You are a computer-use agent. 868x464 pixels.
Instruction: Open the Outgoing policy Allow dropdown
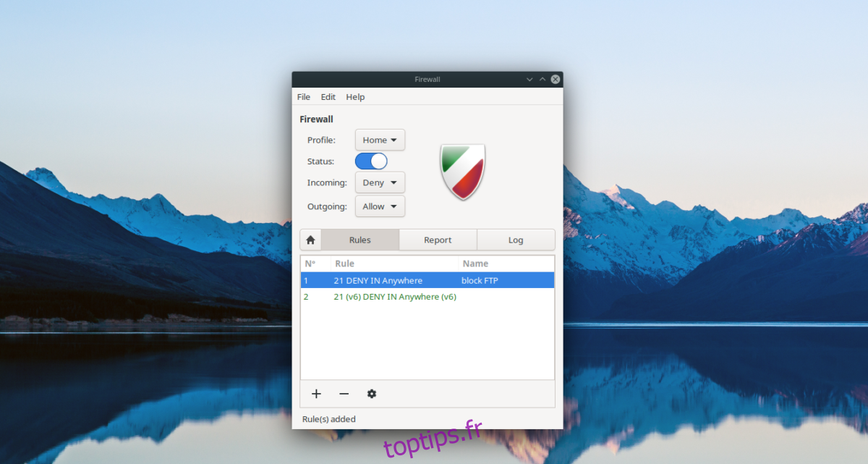click(380, 206)
